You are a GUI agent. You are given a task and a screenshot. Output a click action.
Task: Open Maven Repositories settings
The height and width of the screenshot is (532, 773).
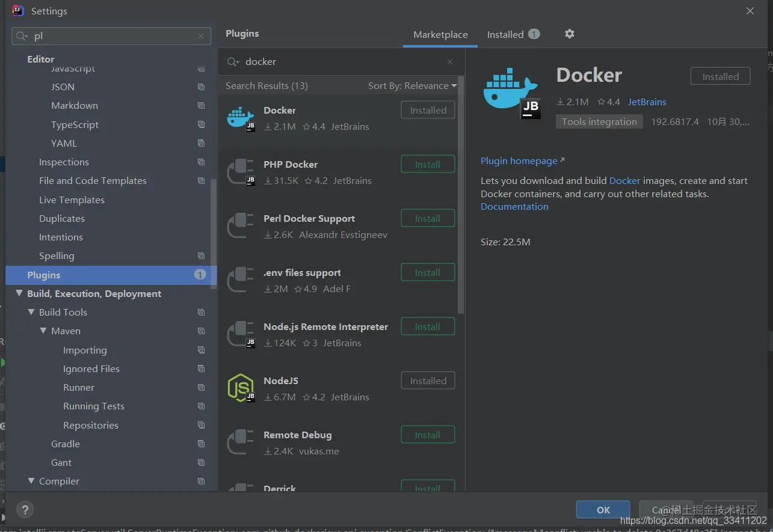[x=91, y=425]
